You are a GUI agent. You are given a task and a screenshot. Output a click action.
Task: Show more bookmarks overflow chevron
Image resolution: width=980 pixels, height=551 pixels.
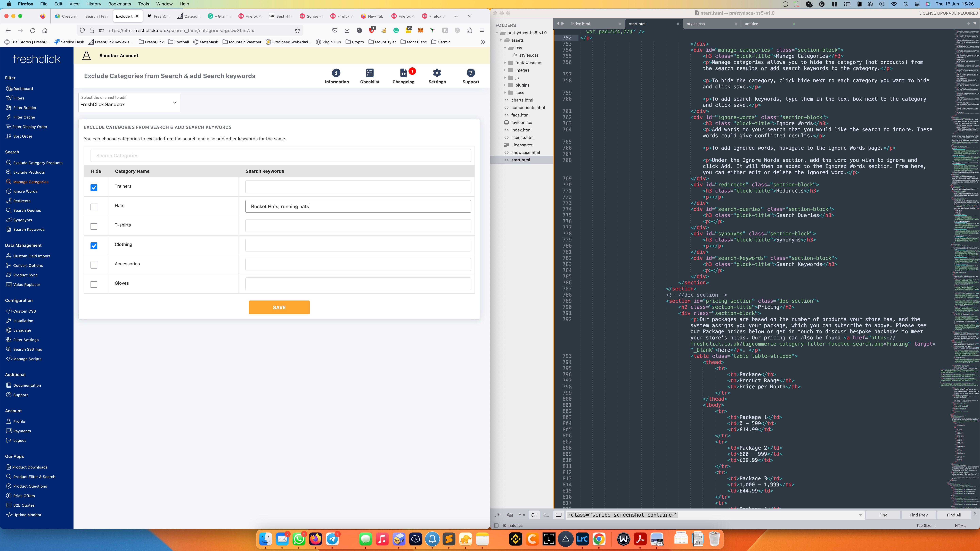[x=483, y=42]
